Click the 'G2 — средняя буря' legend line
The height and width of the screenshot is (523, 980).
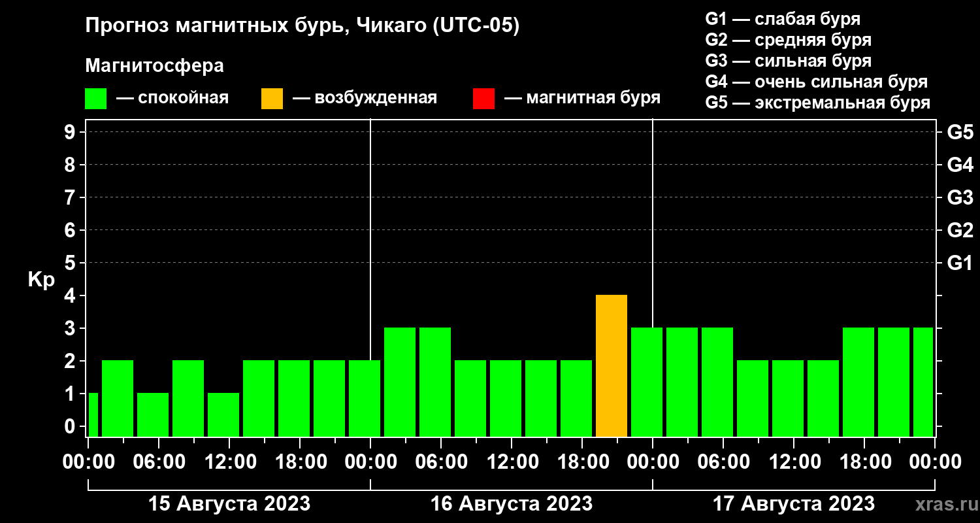pyautogui.click(x=789, y=40)
